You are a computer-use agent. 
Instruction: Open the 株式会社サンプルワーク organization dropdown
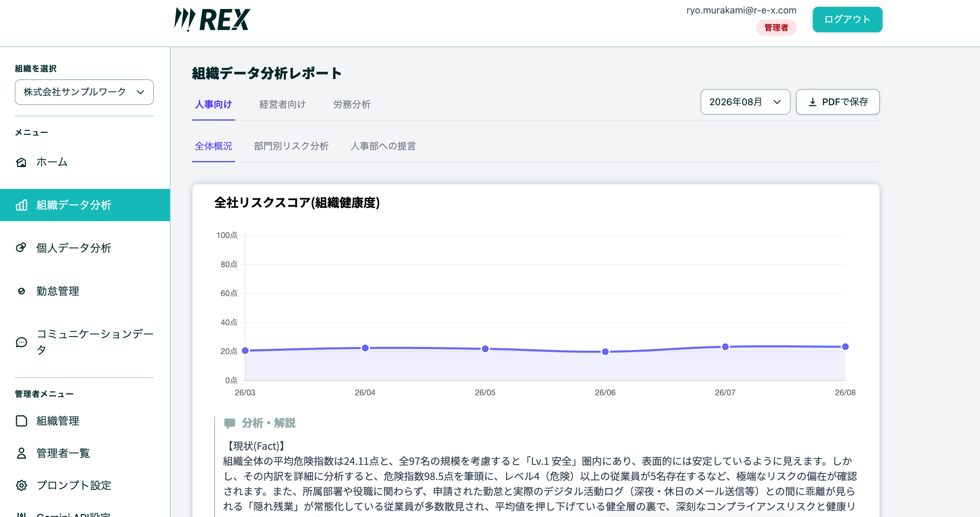(84, 92)
